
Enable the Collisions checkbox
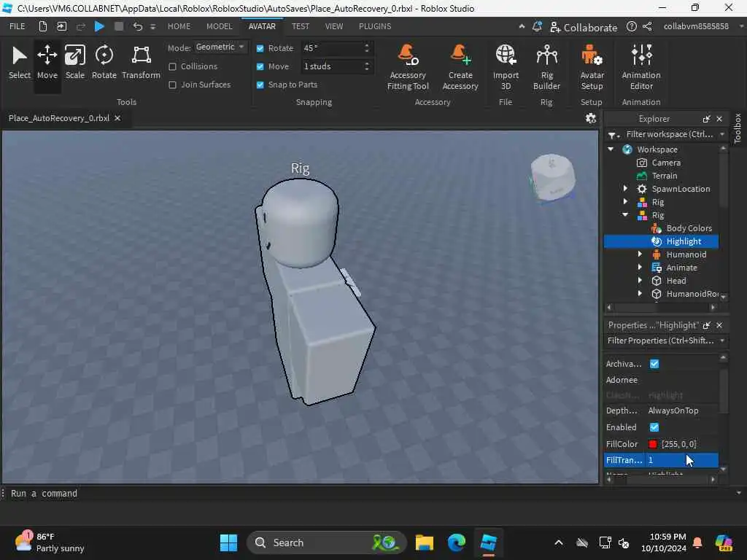[x=172, y=66]
